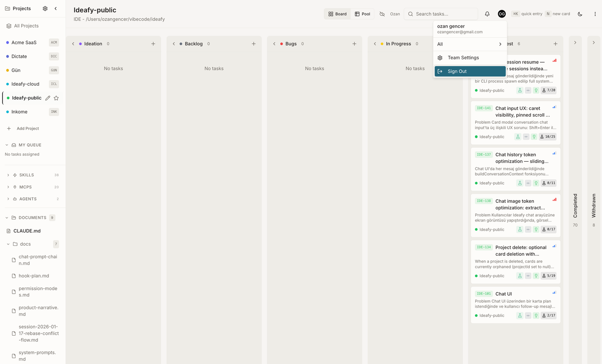Click the flask icon on IDE-141 card
Image resolution: width=602 pixels, height=364 pixels.
pos(518,137)
